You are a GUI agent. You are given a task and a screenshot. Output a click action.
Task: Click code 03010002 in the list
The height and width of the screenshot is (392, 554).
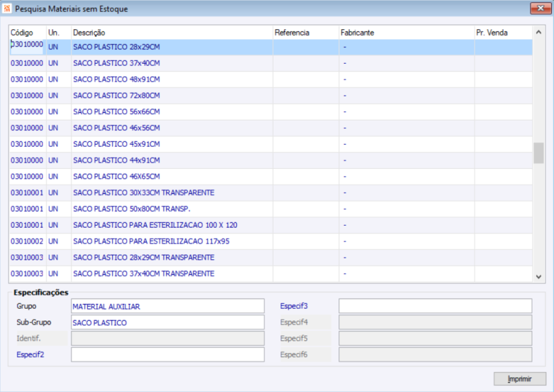tap(27, 242)
